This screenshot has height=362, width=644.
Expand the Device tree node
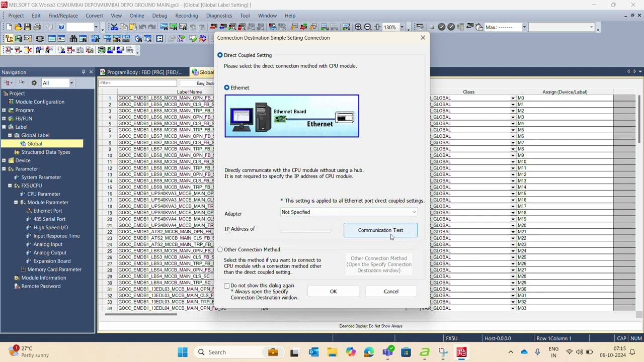click(x=4, y=160)
